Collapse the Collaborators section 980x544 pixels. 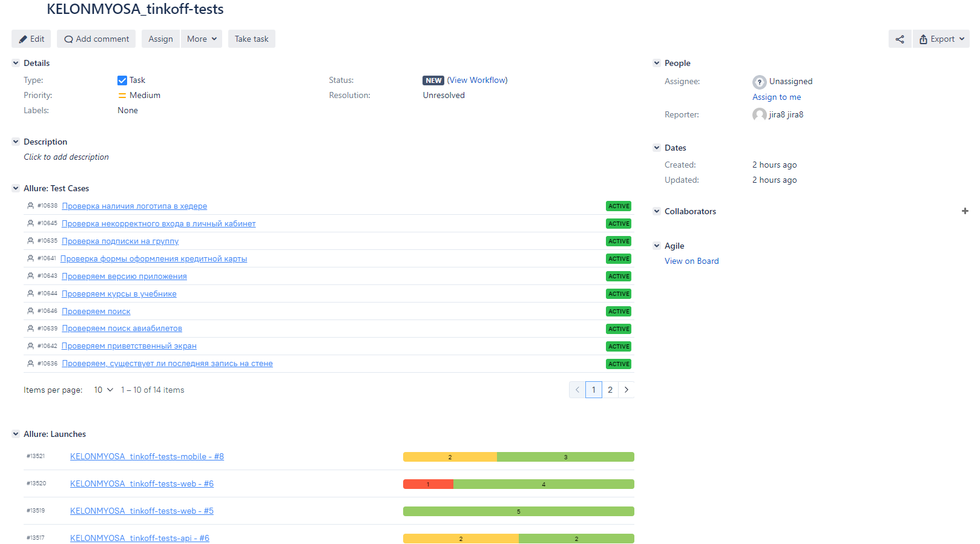coord(657,211)
